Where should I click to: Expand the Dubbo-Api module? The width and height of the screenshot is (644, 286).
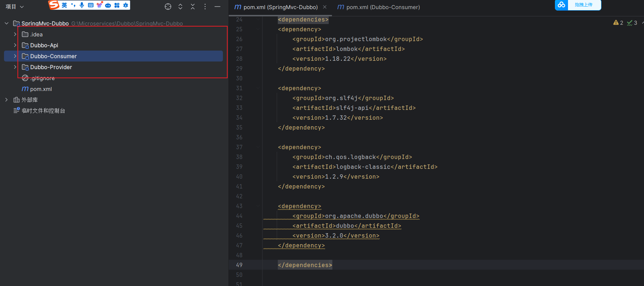tap(15, 45)
